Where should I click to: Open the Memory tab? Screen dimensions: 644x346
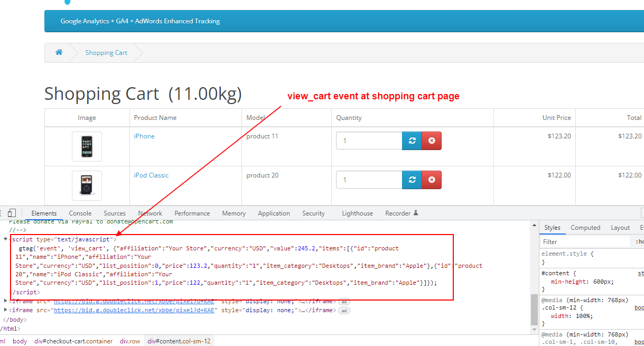click(234, 213)
